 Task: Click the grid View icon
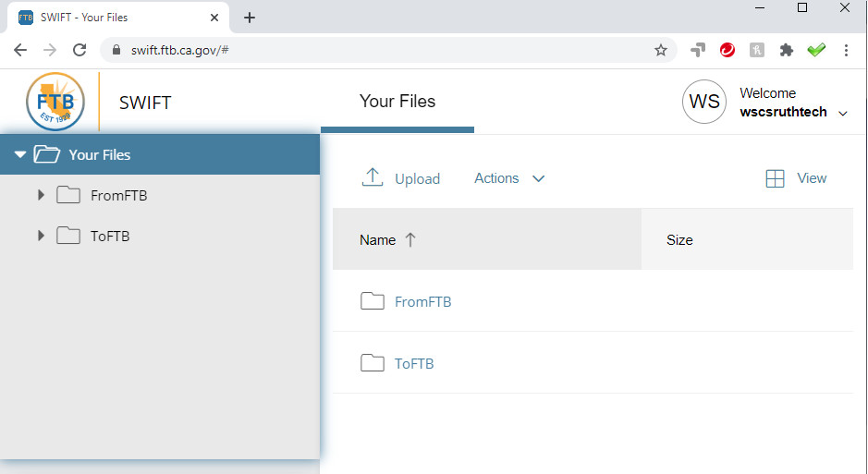click(x=775, y=178)
